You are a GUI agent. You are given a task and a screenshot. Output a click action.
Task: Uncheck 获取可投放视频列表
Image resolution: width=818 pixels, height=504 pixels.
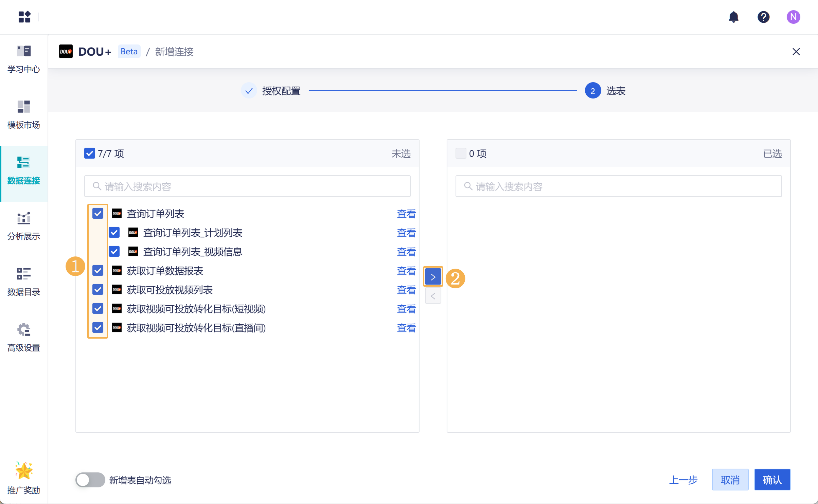pyautogui.click(x=98, y=290)
